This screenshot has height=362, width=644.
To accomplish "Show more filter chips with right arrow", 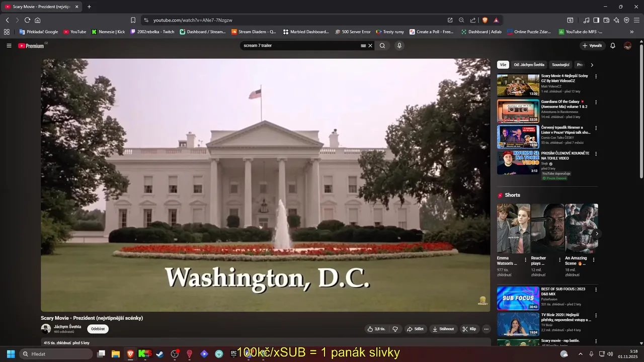I will 592,65.
